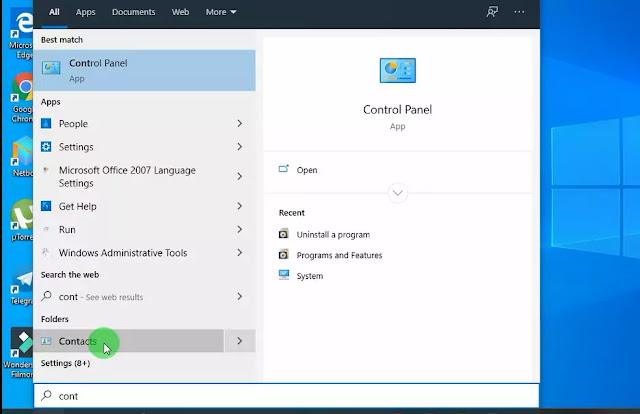Open the More filter dropdown
Viewport: 640px width, 414px height.
[x=221, y=12]
